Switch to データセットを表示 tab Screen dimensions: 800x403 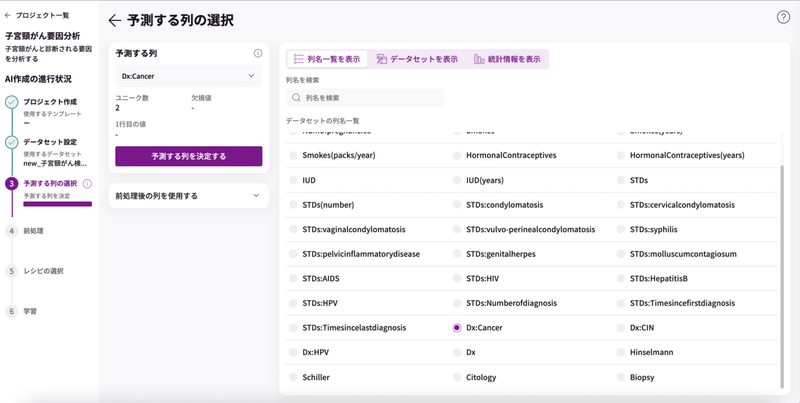click(417, 59)
